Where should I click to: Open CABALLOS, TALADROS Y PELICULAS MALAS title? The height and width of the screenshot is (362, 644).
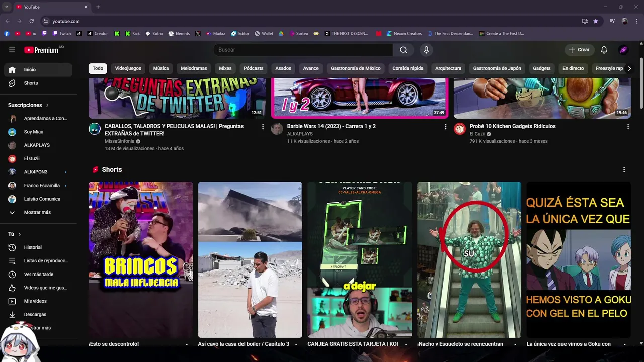(x=174, y=130)
